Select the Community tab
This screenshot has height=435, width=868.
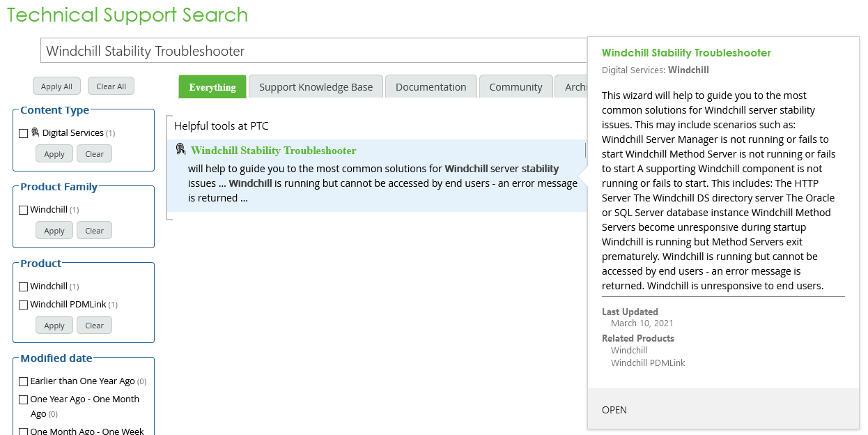[516, 86]
